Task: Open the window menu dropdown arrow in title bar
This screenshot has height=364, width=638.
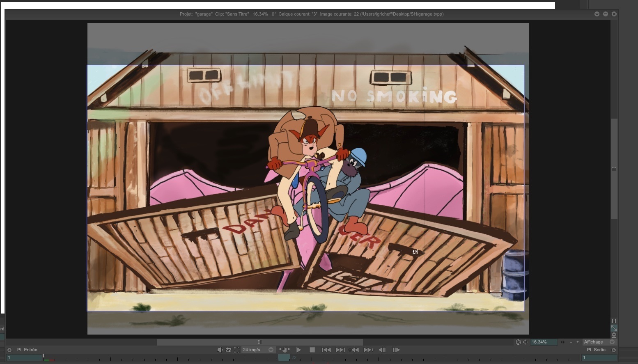Action: [597, 14]
